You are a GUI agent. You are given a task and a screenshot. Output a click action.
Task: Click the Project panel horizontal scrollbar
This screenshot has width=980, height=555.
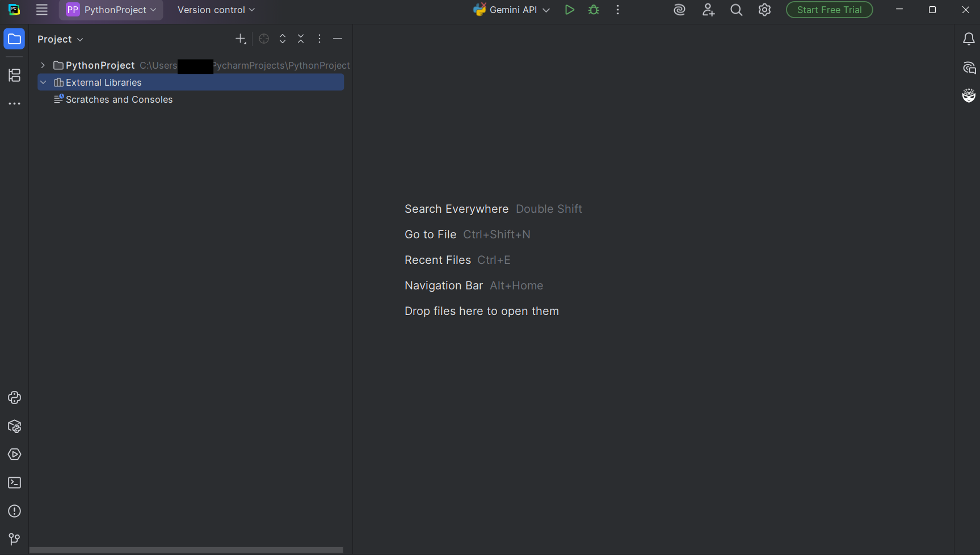(186, 550)
